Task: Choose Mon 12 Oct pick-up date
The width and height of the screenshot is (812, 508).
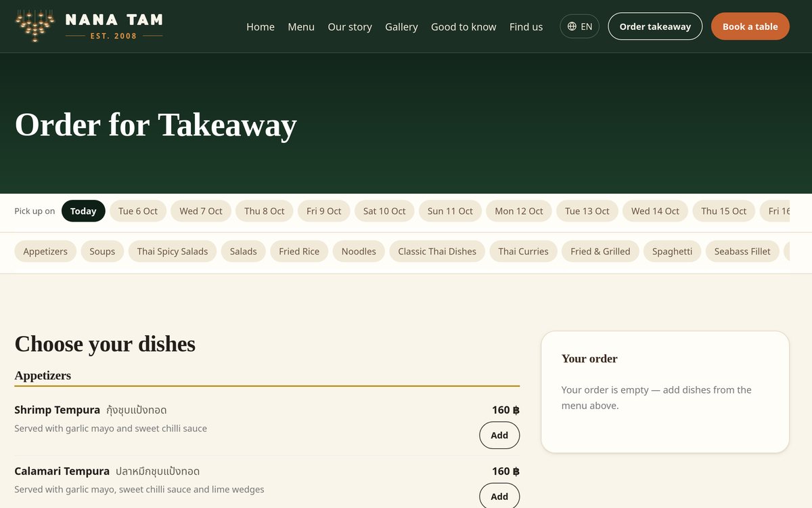Action: tap(519, 211)
